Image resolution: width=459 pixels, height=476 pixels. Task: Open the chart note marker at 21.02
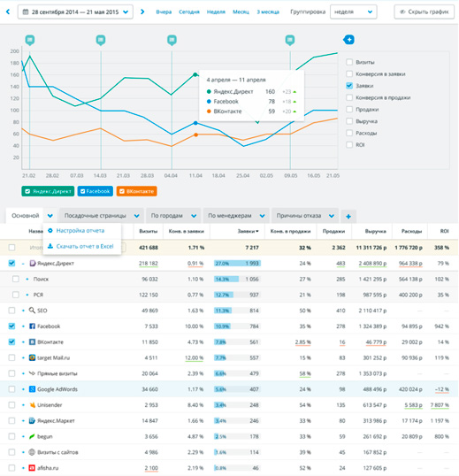[x=30, y=40]
